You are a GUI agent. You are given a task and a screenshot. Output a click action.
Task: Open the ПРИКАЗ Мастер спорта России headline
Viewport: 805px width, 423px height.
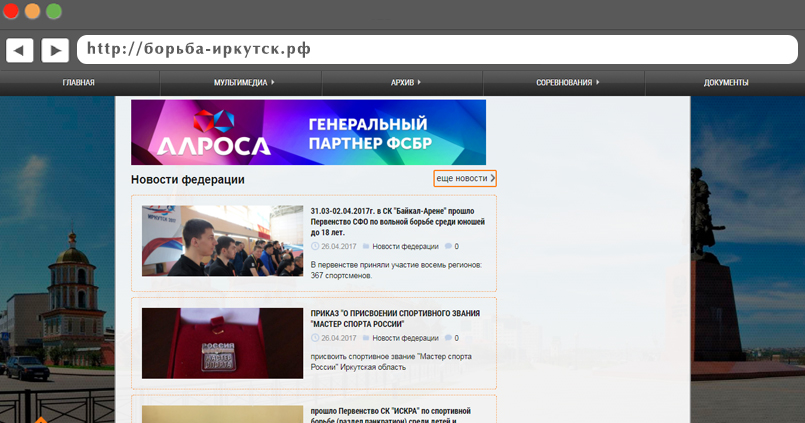pyautogui.click(x=395, y=319)
